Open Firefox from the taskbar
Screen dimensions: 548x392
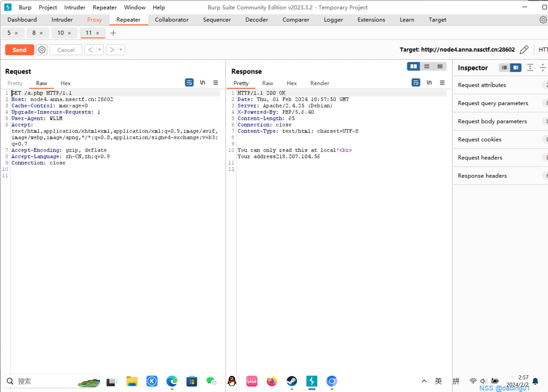pyautogui.click(x=272, y=381)
